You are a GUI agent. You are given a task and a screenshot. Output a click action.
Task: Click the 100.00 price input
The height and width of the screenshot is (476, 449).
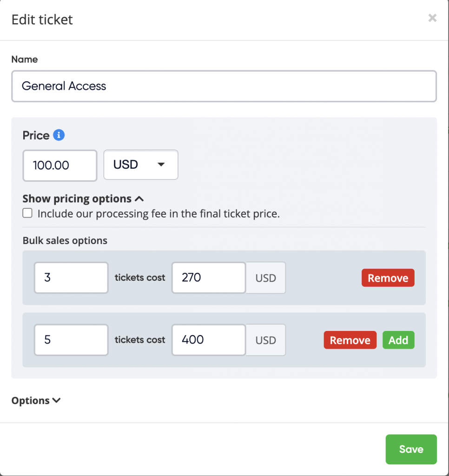point(59,165)
